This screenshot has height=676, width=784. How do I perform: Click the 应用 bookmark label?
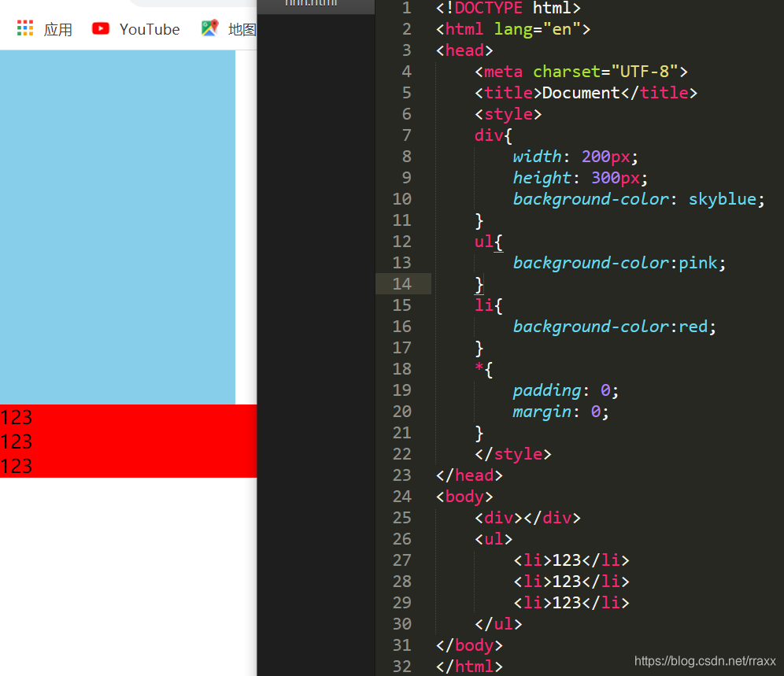[58, 29]
